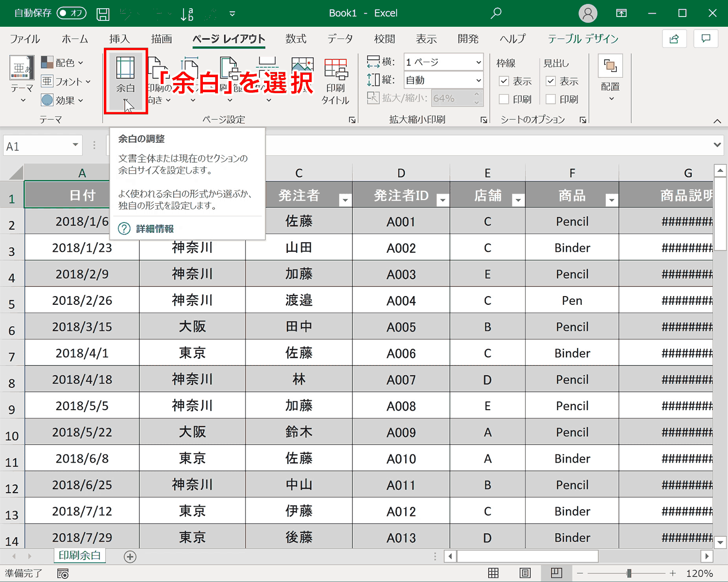Click the macro record icon in status bar
This screenshot has width=728, height=582.
click(x=63, y=574)
